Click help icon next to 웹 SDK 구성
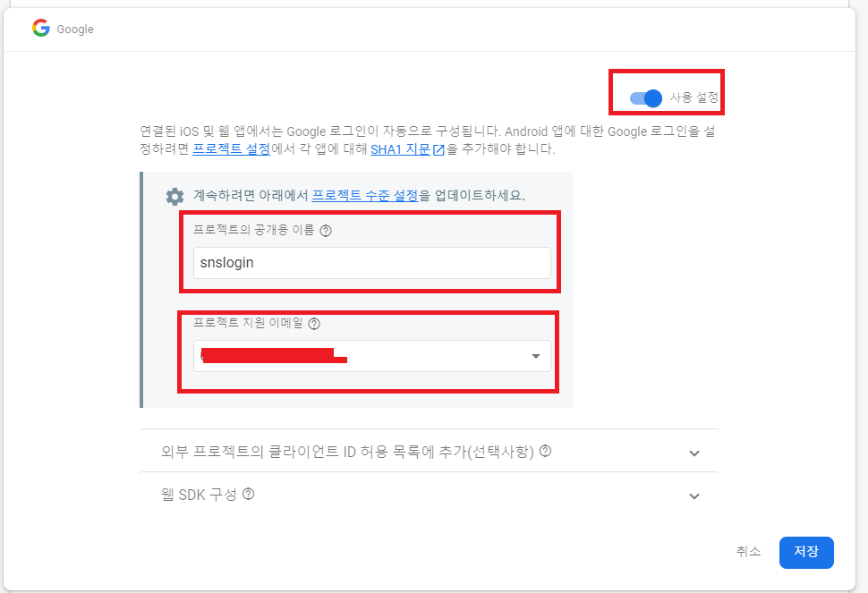Screen dimensions: 868x593 pos(249,494)
